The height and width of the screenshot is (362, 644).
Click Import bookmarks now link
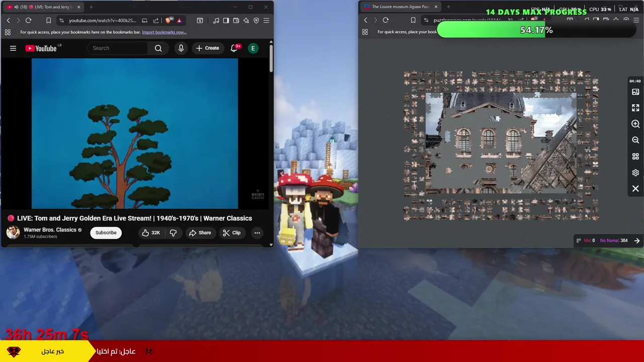click(x=164, y=32)
